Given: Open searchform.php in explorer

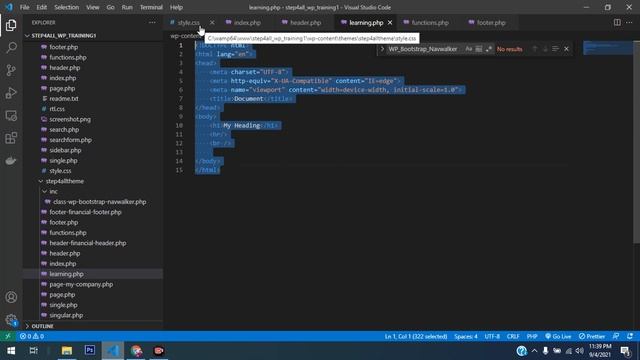Looking at the screenshot, I should [x=70, y=140].
